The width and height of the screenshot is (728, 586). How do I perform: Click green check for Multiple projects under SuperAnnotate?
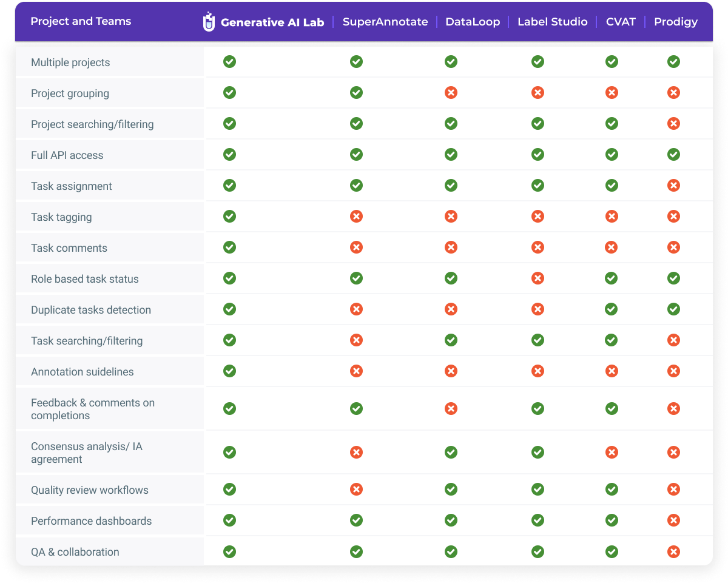(356, 62)
